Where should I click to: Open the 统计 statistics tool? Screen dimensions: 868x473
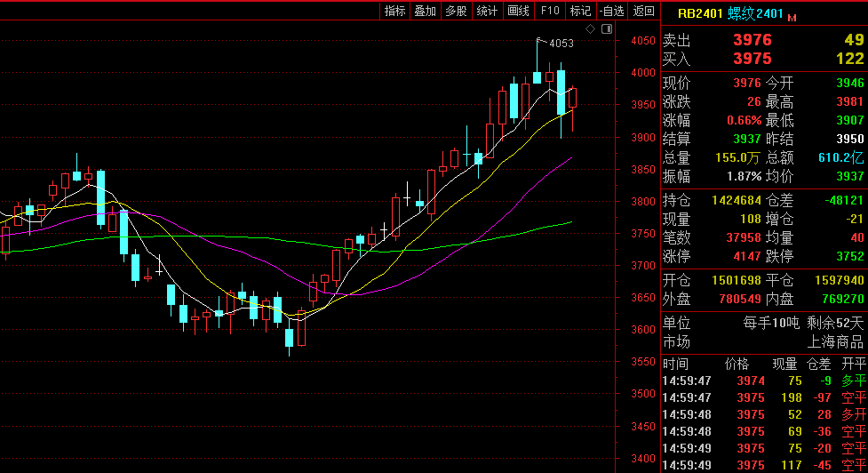pos(487,11)
